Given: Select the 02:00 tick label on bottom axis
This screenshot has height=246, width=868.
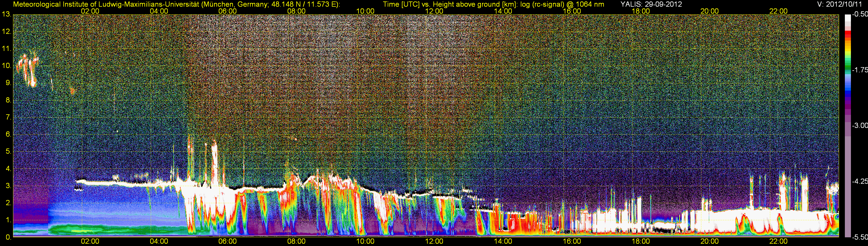Looking at the screenshot, I should (x=90, y=241).
